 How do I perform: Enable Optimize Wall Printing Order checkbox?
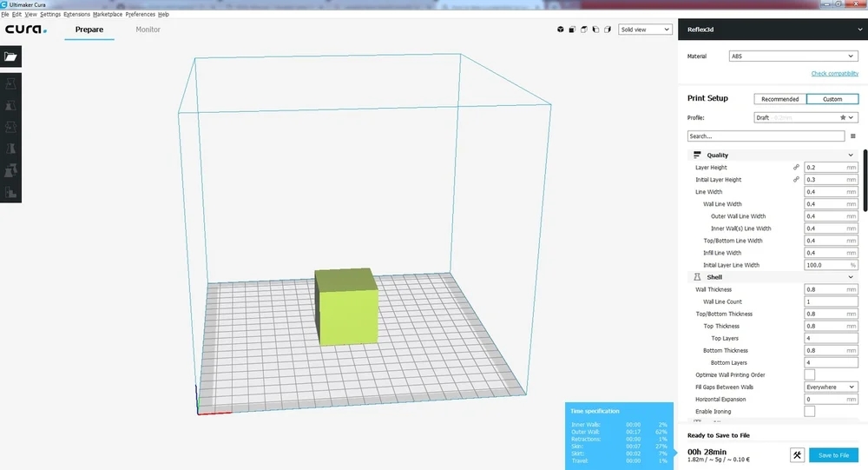809,374
